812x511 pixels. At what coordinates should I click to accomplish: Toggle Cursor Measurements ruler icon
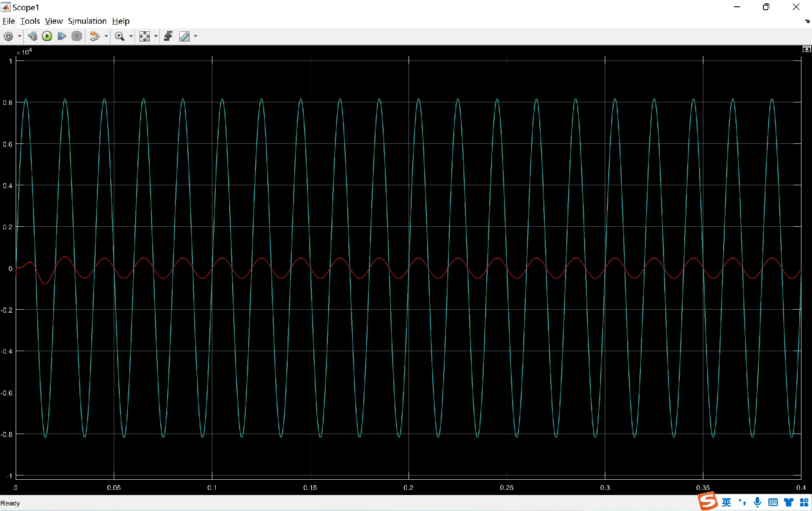tap(184, 36)
